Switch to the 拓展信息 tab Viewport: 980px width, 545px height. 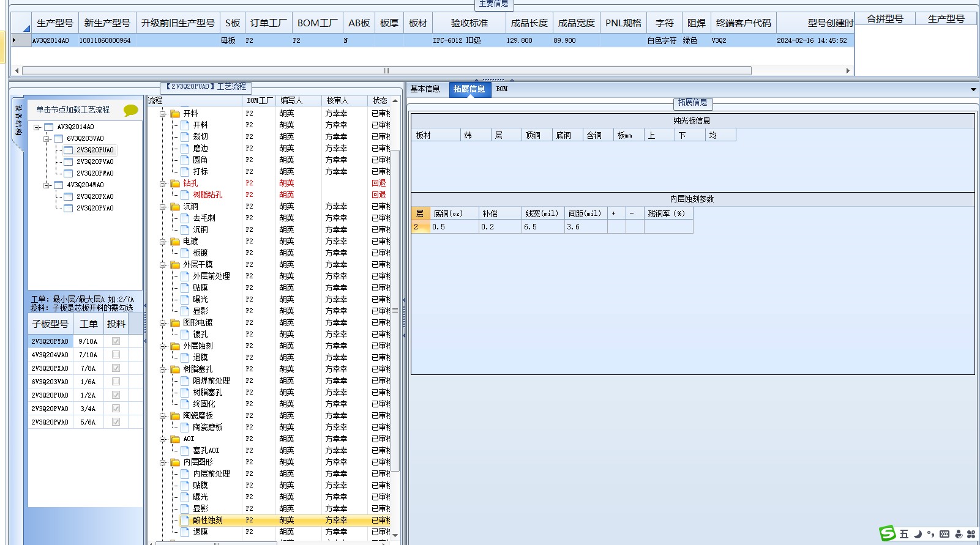tap(469, 89)
